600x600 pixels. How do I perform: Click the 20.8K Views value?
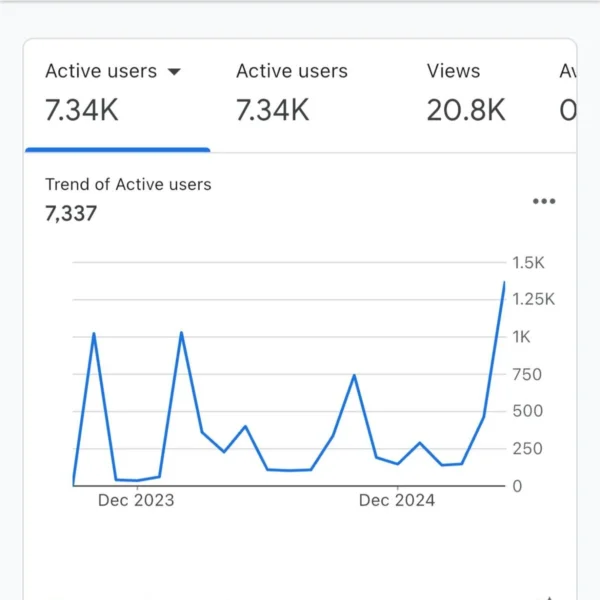[466, 110]
